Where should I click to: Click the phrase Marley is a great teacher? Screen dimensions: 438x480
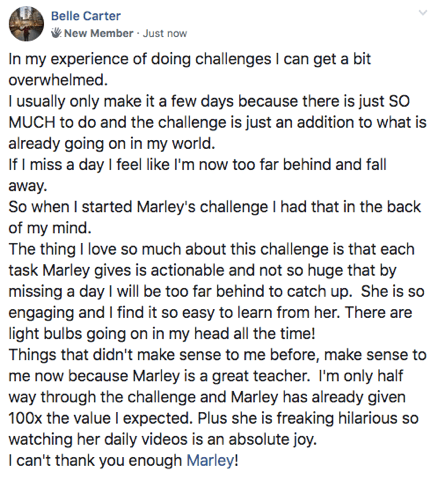[221, 376]
